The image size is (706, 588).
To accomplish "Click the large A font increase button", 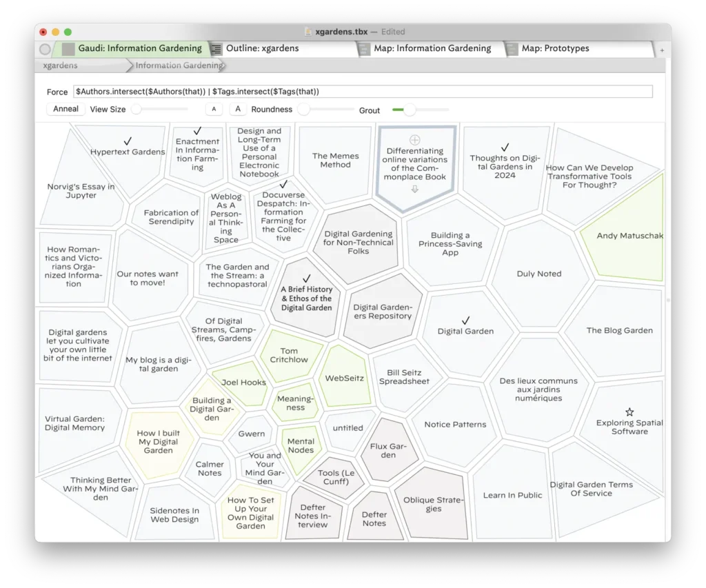I will pyautogui.click(x=238, y=109).
